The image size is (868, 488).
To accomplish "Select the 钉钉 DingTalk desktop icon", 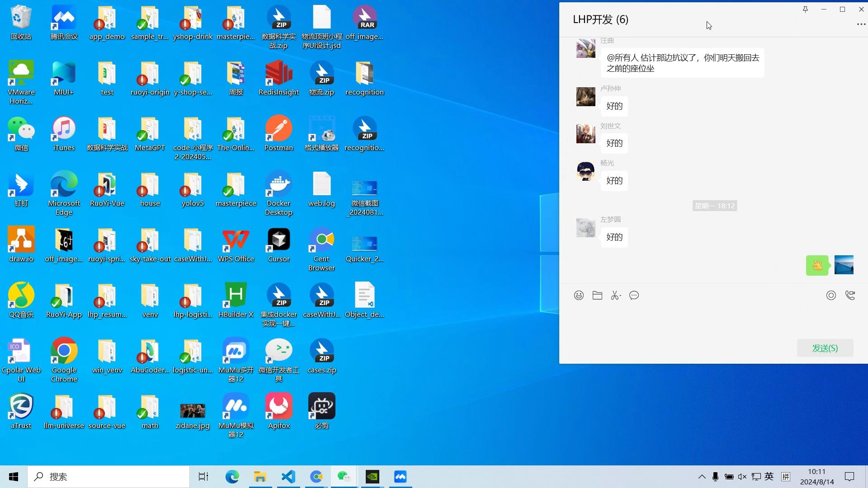I will (21, 189).
